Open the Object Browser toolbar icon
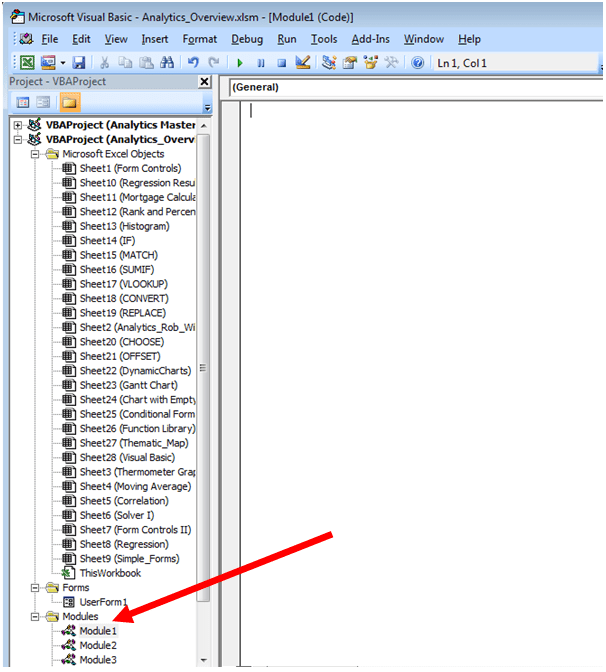Screen dimensions: 606x672 [x=371, y=63]
